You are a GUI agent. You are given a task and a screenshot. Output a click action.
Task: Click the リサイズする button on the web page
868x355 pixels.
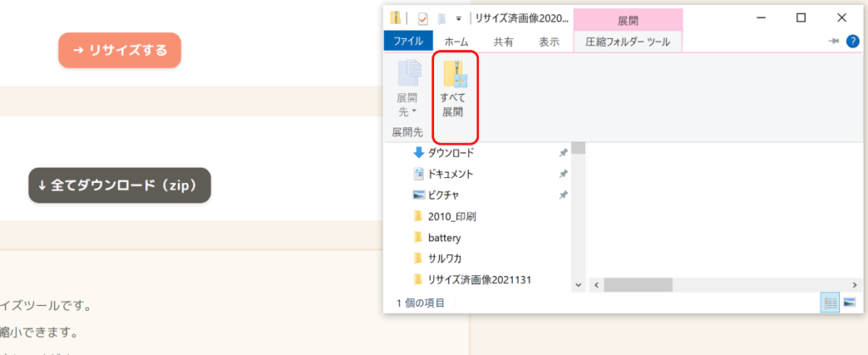coord(120,50)
